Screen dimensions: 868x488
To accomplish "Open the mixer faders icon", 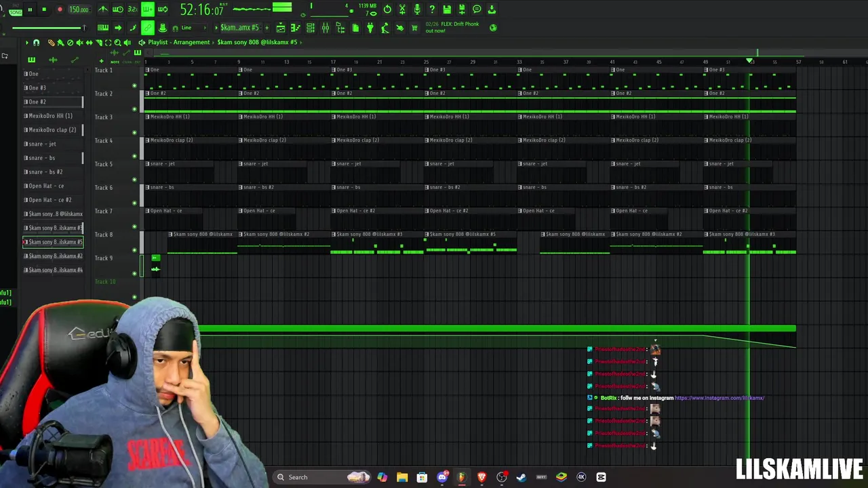I will click(x=325, y=28).
